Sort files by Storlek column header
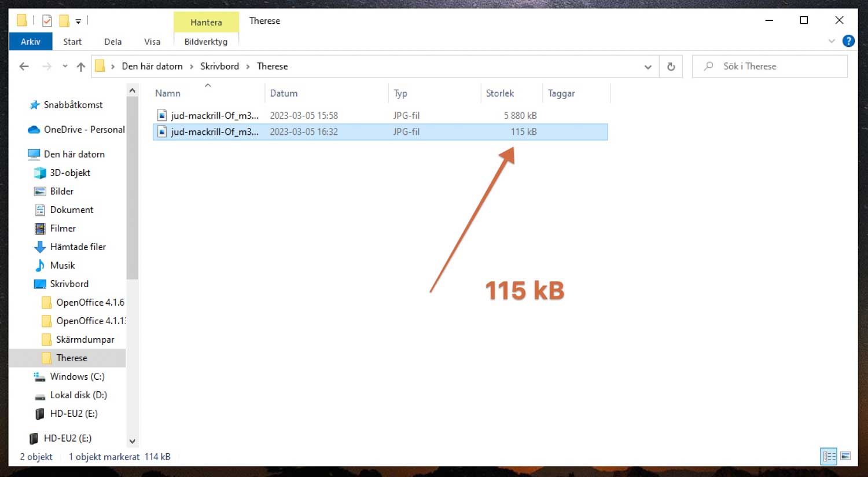 tap(500, 93)
